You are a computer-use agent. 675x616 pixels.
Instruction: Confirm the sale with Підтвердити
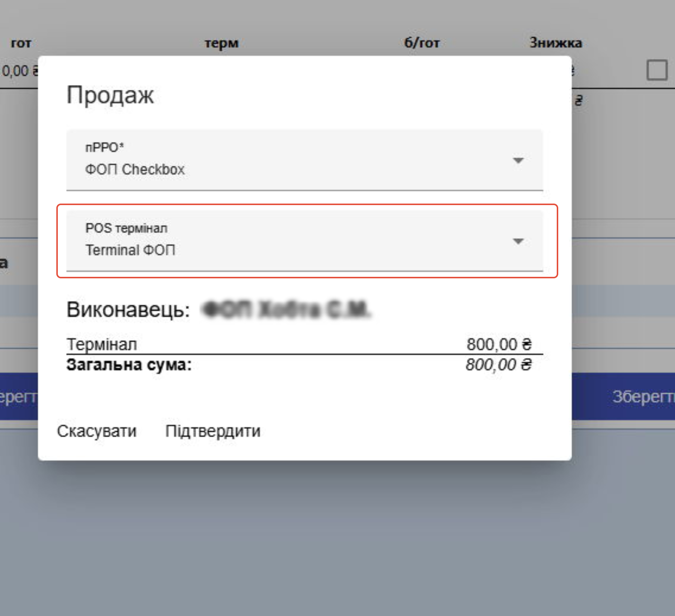(x=213, y=431)
